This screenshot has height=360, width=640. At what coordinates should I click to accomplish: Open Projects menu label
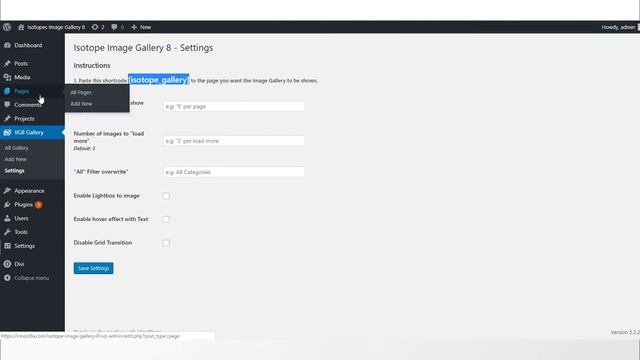click(24, 119)
